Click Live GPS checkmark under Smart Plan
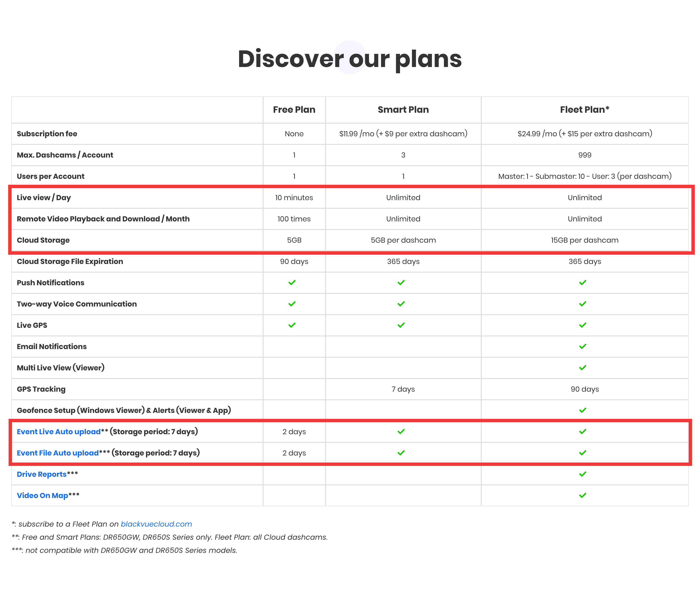Image resolution: width=700 pixels, height=597 pixels. coord(401,325)
